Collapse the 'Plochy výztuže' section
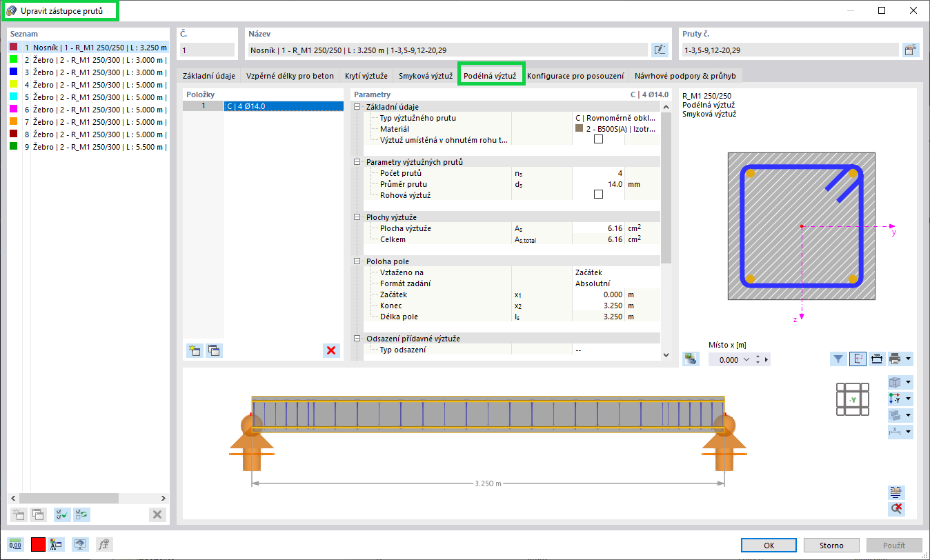930x560 pixels. [357, 217]
